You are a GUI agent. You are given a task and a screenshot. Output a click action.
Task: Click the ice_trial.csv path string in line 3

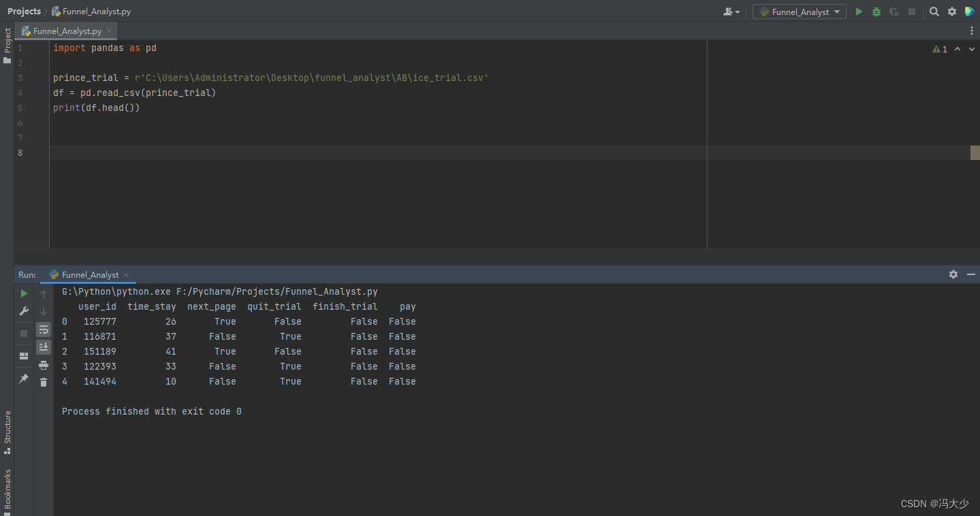[x=311, y=78]
